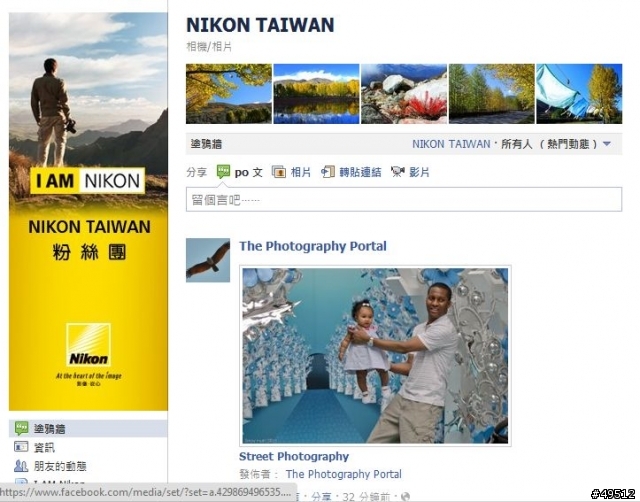Screen dimensions: 640x502
Task: Click the 塗鴉牆 wall icon in sidebar
Action: (21, 429)
